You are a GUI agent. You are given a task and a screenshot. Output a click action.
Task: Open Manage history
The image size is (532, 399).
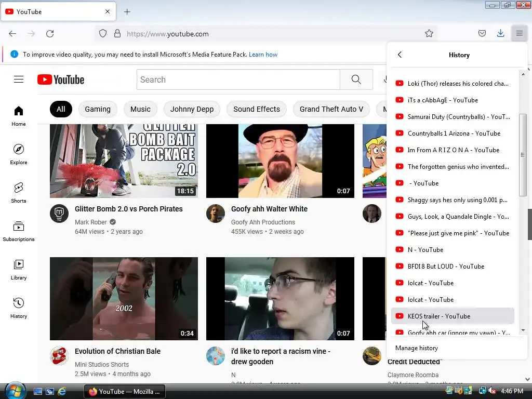(416, 348)
